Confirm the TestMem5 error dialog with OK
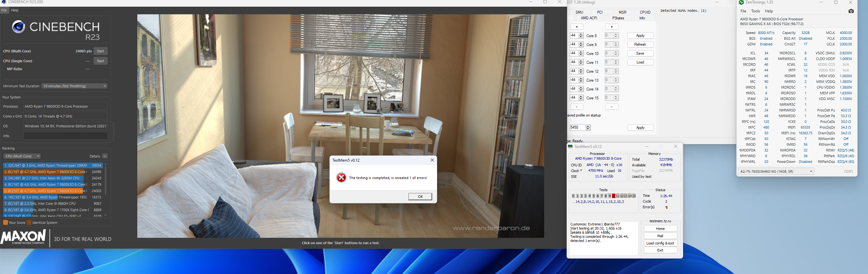Image resolution: width=868 pixels, height=274 pixels. [420, 197]
